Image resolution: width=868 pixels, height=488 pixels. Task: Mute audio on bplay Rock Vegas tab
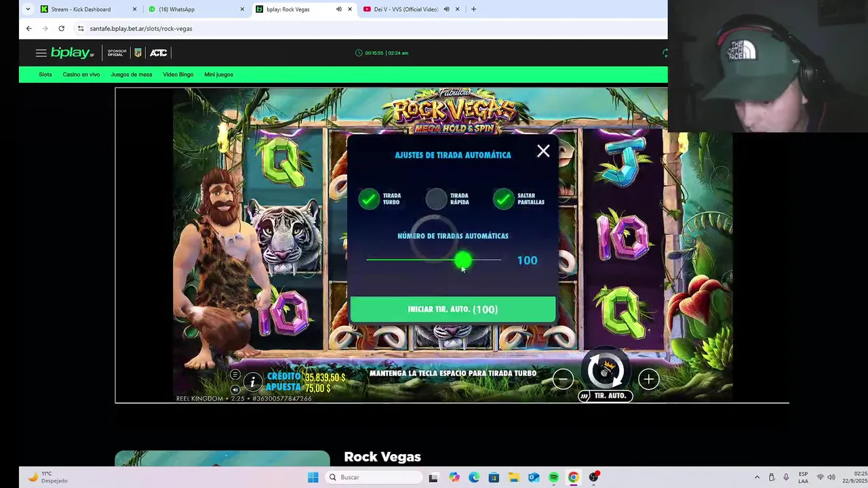tap(338, 9)
